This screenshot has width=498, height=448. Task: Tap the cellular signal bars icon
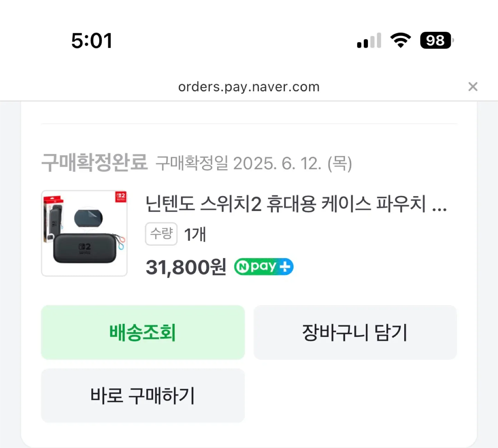click(369, 41)
